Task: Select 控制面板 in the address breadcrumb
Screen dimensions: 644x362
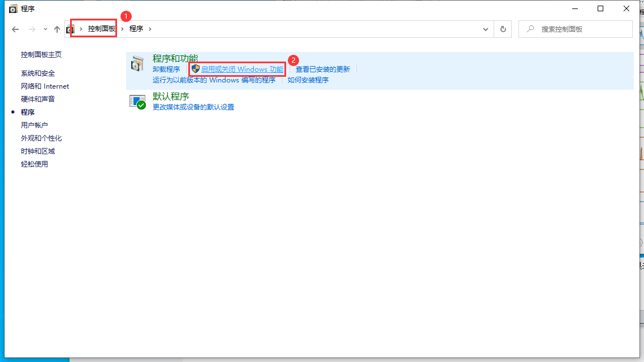Action: coord(101,29)
